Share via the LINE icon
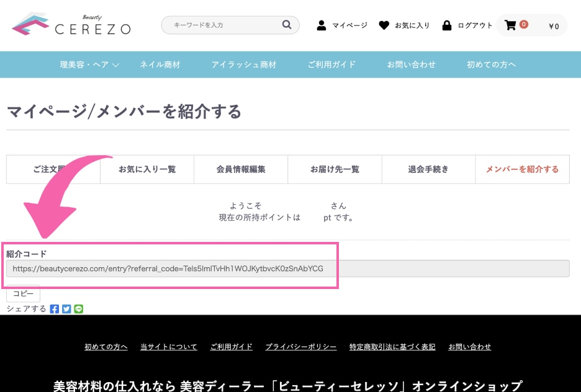Viewport: 581px width, 392px height. (79, 309)
